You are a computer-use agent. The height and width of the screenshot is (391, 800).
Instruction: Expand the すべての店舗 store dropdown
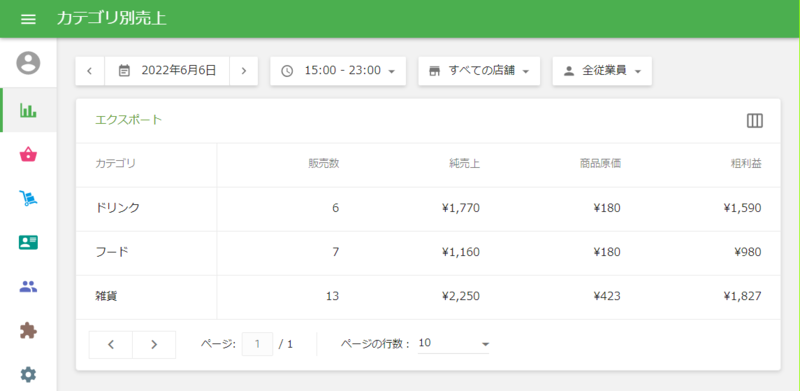pyautogui.click(x=479, y=71)
